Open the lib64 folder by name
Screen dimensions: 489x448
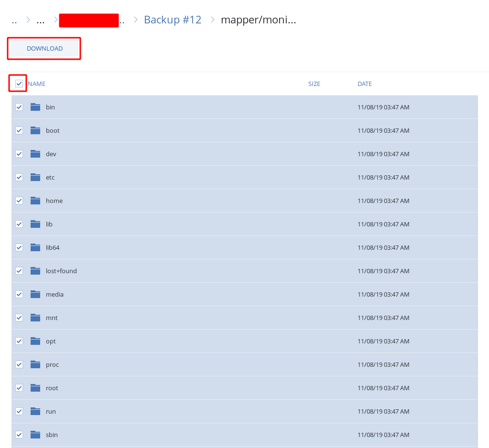click(x=53, y=247)
